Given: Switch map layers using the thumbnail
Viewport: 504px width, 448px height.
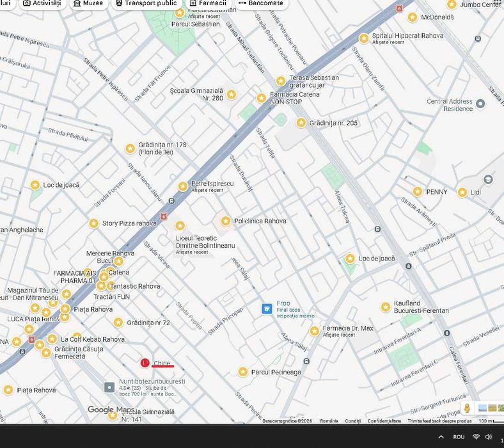Looking at the screenshot, I should click(491, 408).
